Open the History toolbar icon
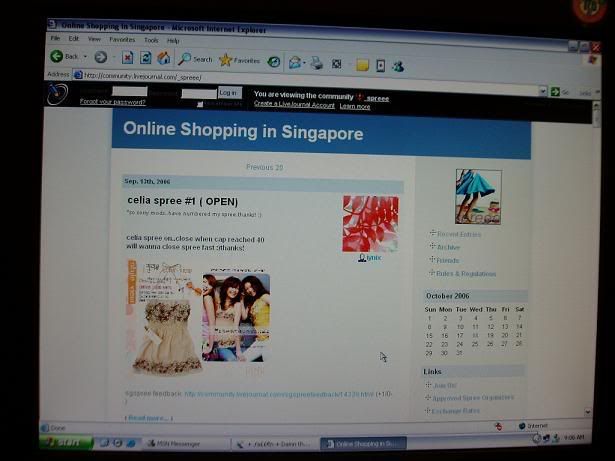 (274, 62)
